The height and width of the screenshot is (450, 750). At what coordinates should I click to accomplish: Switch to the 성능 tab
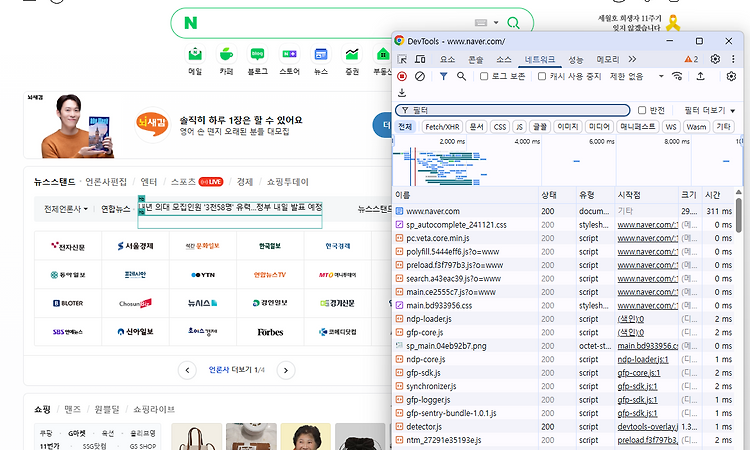(575, 59)
